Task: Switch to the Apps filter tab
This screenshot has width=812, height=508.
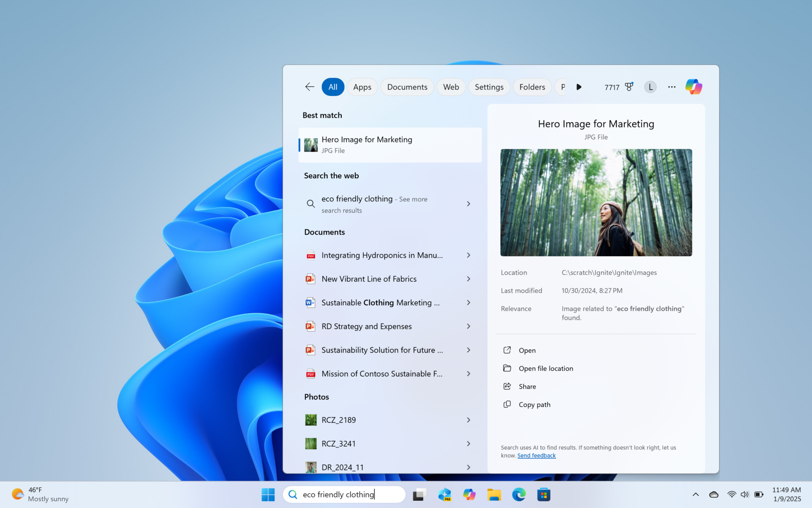Action: (362, 86)
